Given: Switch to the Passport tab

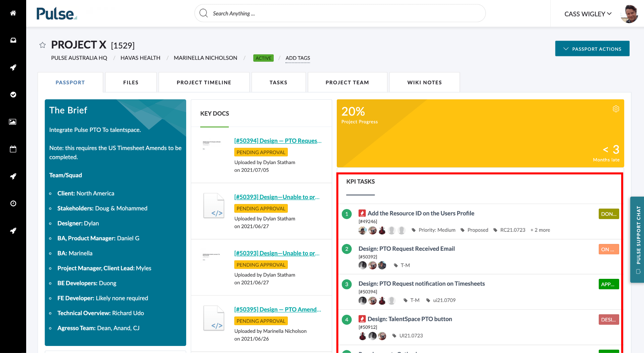Looking at the screenshot, I should pyautogui.click(x=70, y=82).
